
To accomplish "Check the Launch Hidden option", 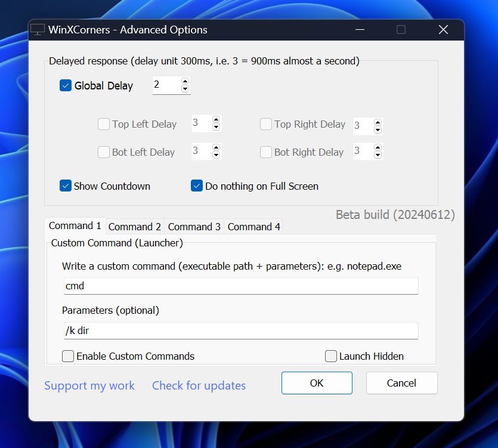I will pos(331,356).
